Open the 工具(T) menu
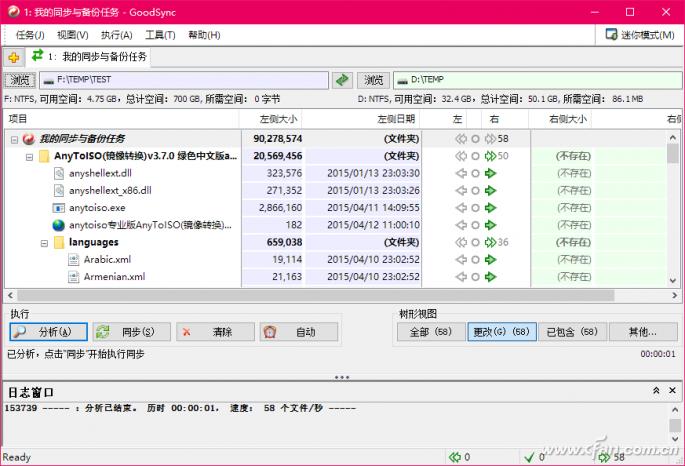The width and height of the screenshot is (685, 466). click(160, 35)
